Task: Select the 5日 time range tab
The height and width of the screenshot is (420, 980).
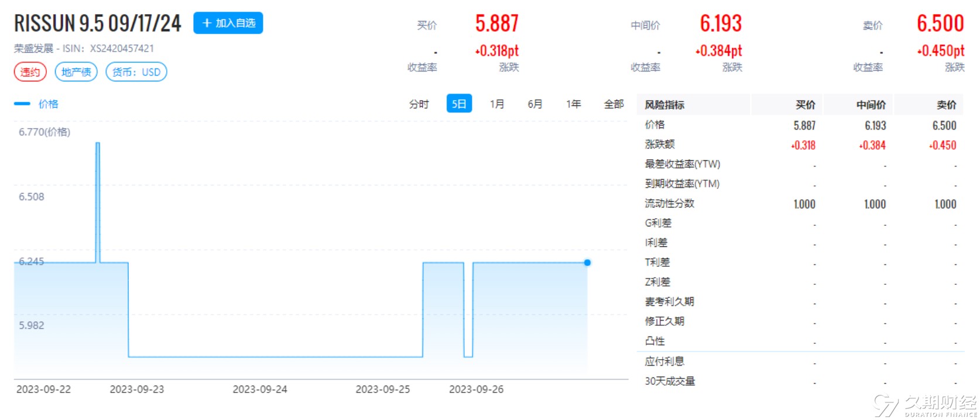Action: [458, 104]
